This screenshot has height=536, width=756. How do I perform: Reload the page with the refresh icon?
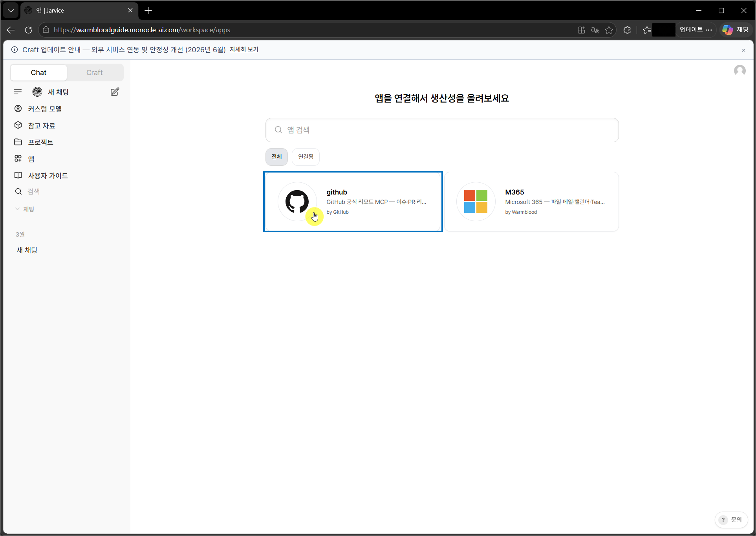point(28,30)
